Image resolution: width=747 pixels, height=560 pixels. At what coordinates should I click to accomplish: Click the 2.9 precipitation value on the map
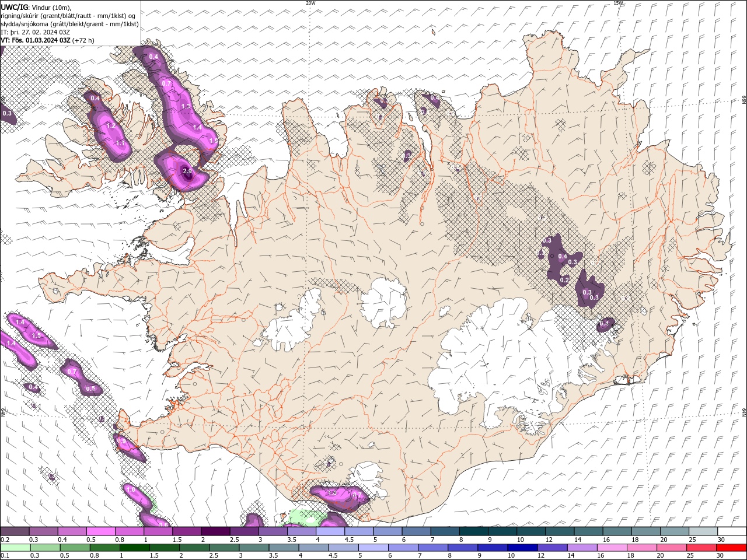pyautogui.click(x=187, y=171)
